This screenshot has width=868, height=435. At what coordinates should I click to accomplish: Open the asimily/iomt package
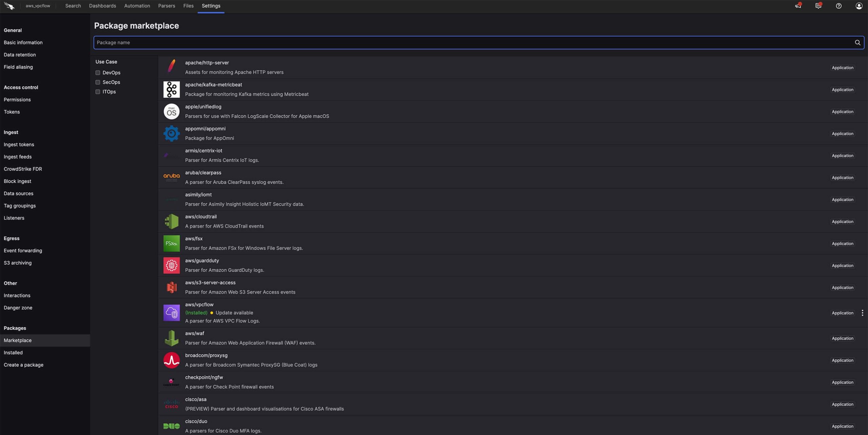pos(198,195)
